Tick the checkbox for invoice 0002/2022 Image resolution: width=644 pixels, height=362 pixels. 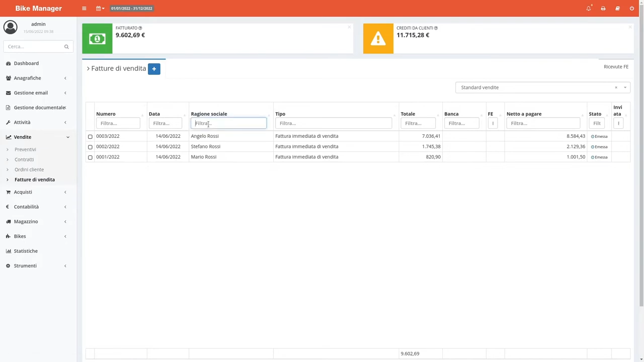tap(90, 147)
